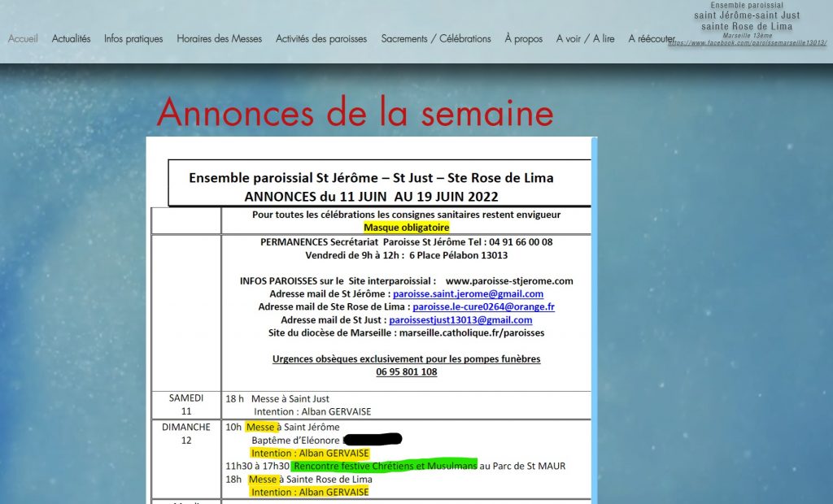Select Infos pratiques in the navigation bar
The image size is (833, 504).
(x=133, y=38)
